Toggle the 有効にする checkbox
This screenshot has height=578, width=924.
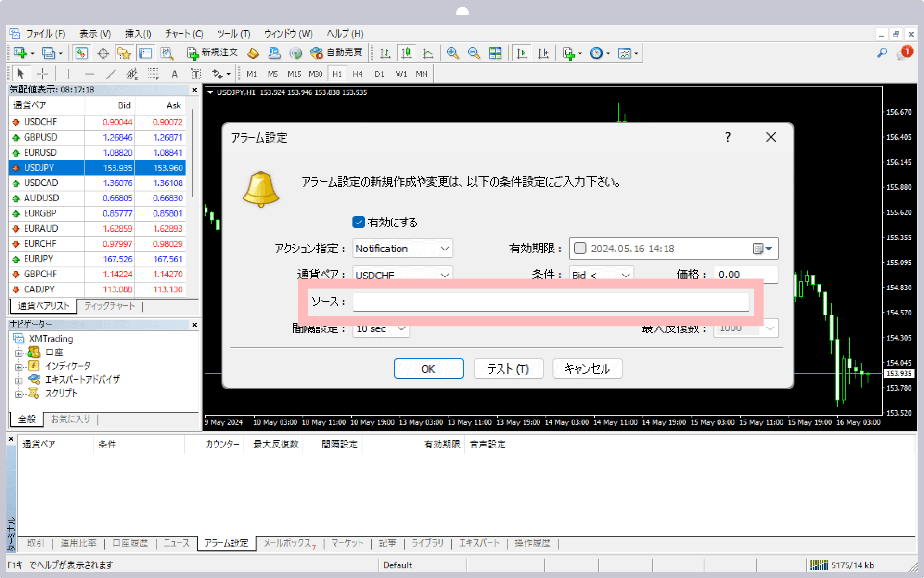[x=359, y=222]
